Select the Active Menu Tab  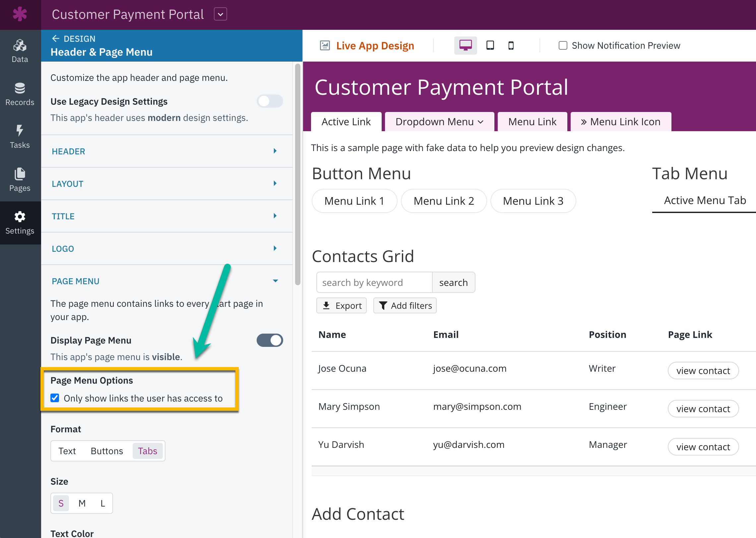705,201
